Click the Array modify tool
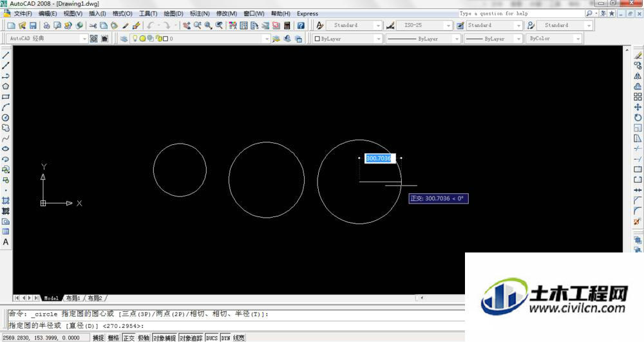The height and width of the screenshot is (342, 644). pos(638,97)
